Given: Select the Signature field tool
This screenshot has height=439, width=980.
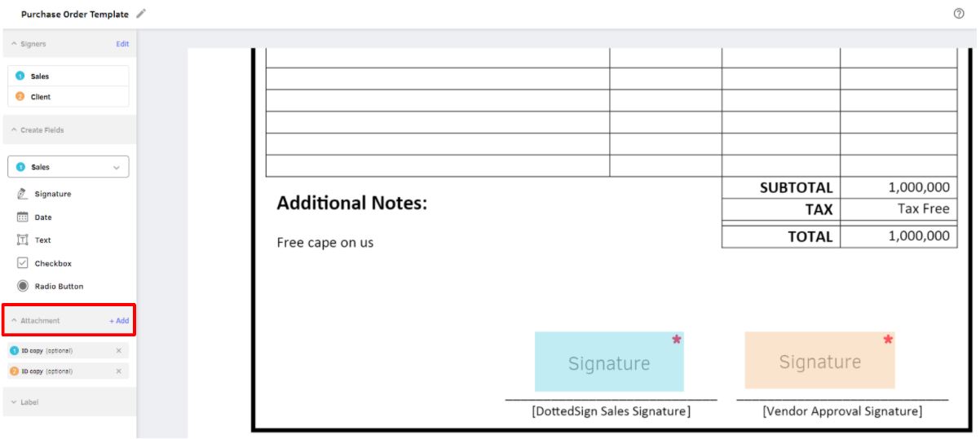Looking at the screenshot, I should pos(44,194).
